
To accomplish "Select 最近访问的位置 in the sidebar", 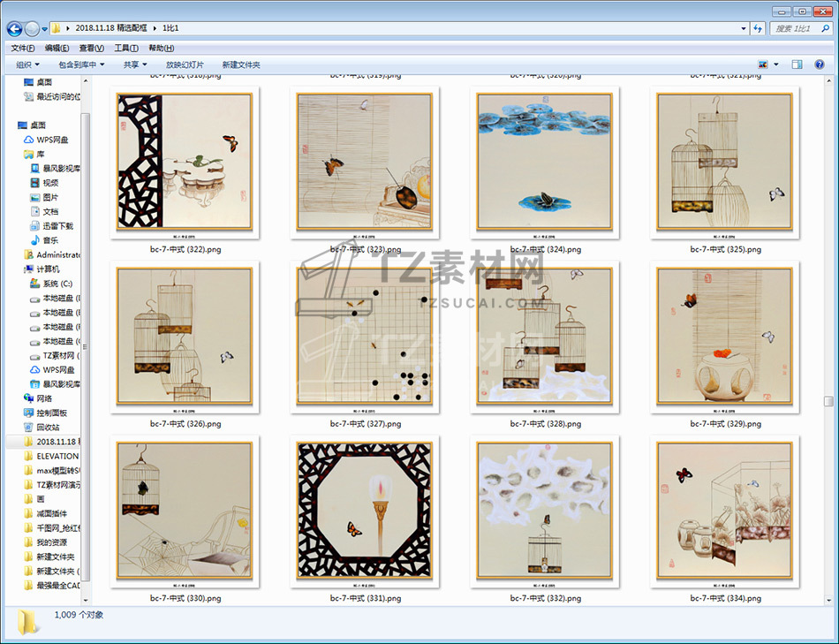I will tap(52, 97).
